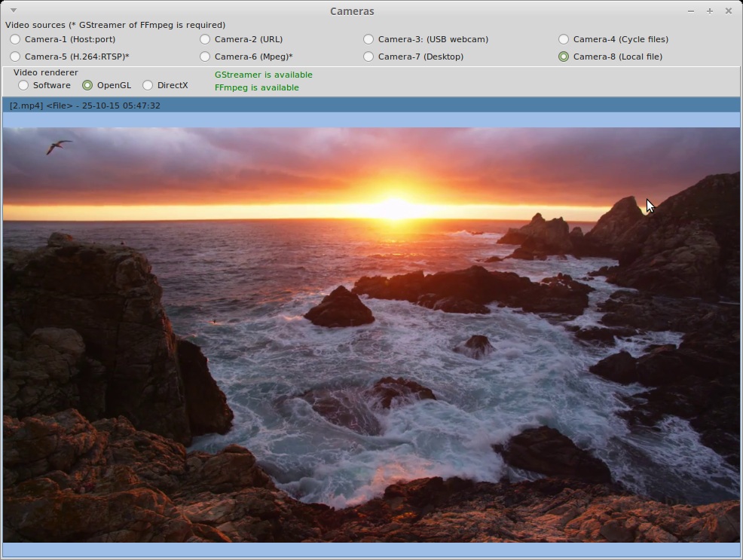The image size is (743, 560).
Task: Select Camera-7 (Desktop) capture source
Action: point(368,57)
